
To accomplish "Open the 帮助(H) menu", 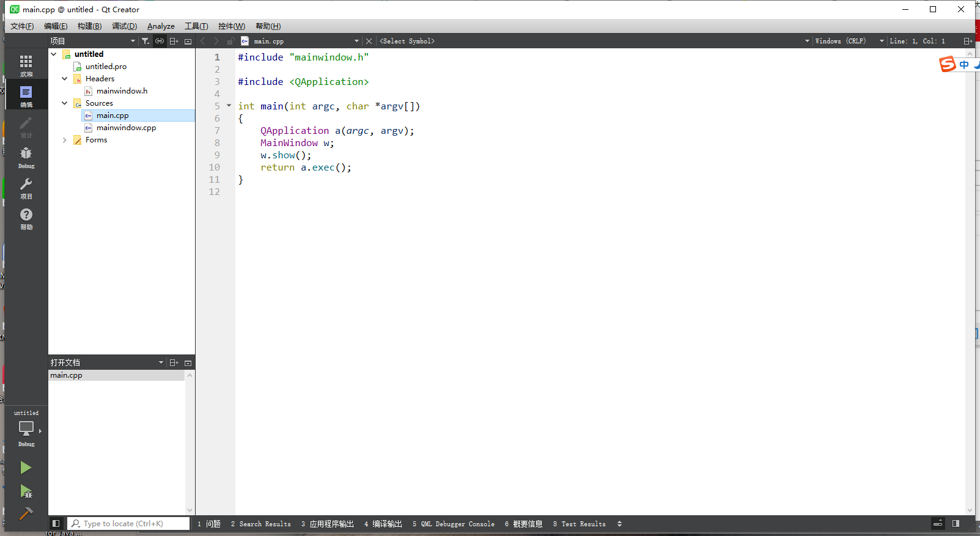I will pos(268,26).
